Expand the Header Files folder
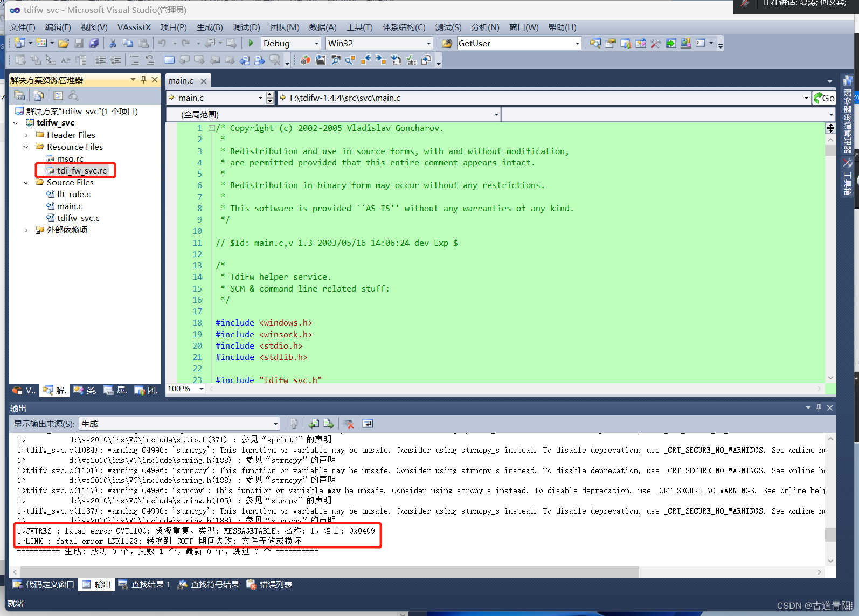Image resolution: width=859 pixels, height=616 pixels. pyautogui.click(x=26, y=135)
